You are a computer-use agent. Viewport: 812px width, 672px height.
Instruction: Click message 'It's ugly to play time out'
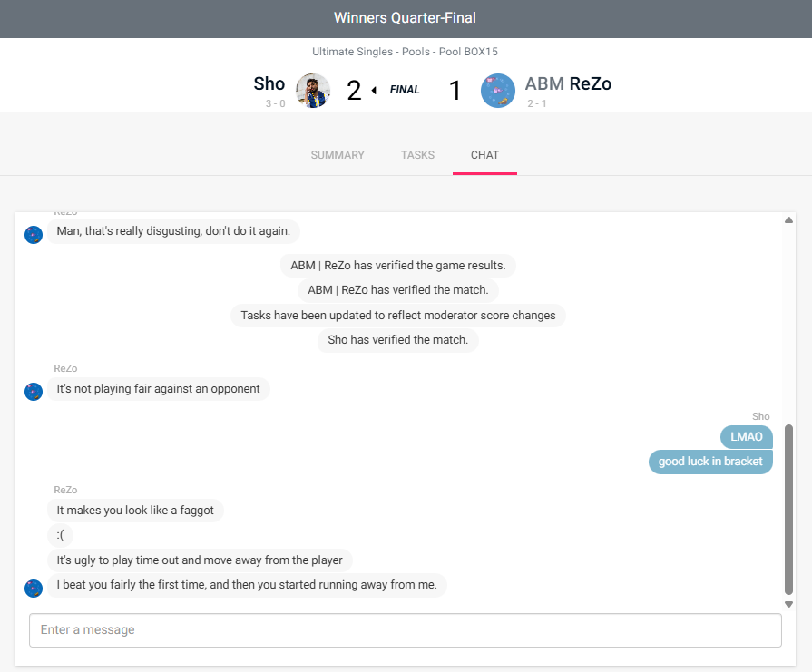tap(200, 560)
